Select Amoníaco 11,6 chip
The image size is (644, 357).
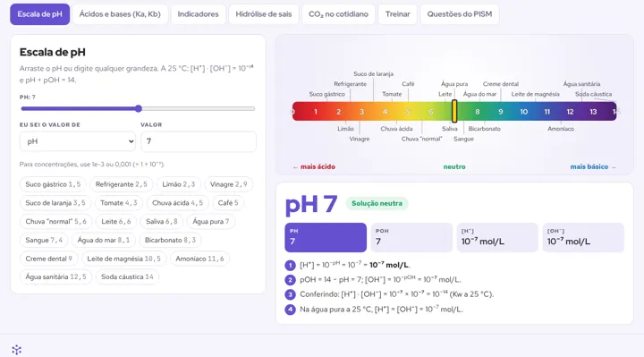[199, 259]
